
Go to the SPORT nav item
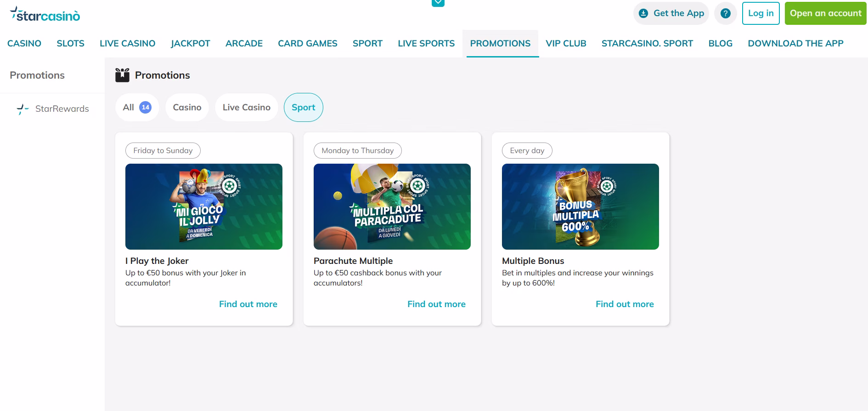point(367,43)
